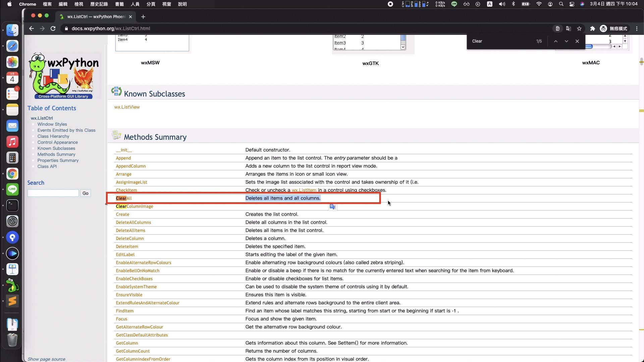Go to next find result arrow

(x=567, y=41)
